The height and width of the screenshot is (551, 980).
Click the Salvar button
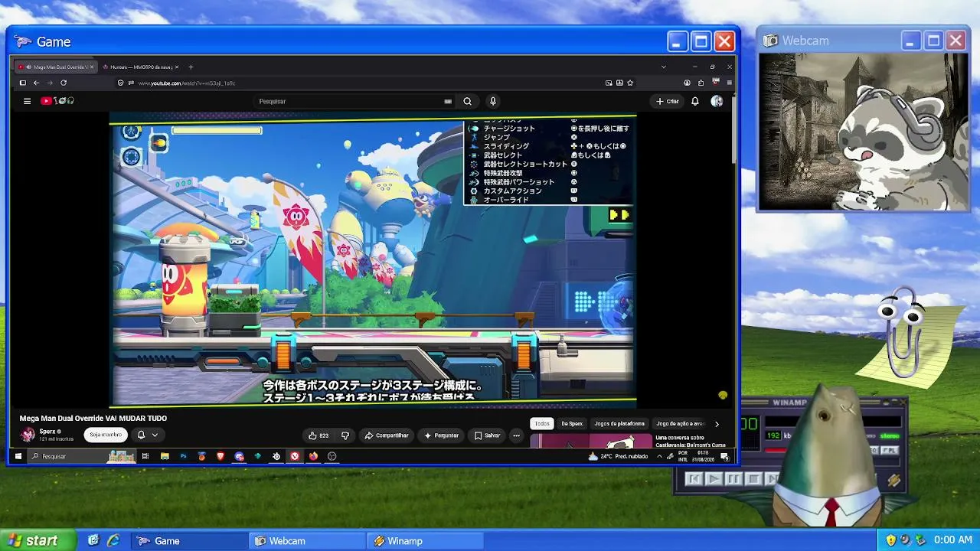click(x=487, y=435)
